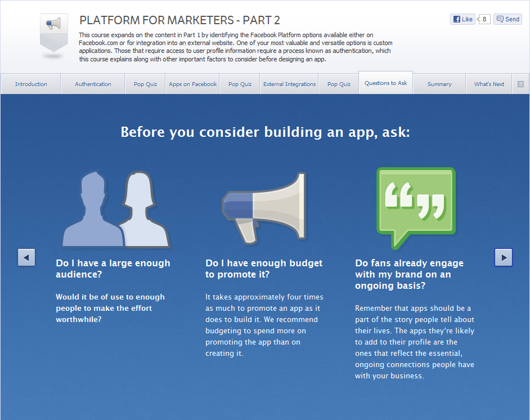Go to next slide with right arrow
This screenshot has width=530, height=420.
[504, 258]
